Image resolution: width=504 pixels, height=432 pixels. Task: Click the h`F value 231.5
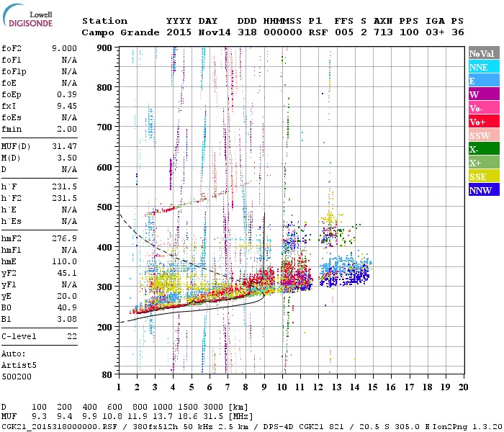tap(64, 186)
